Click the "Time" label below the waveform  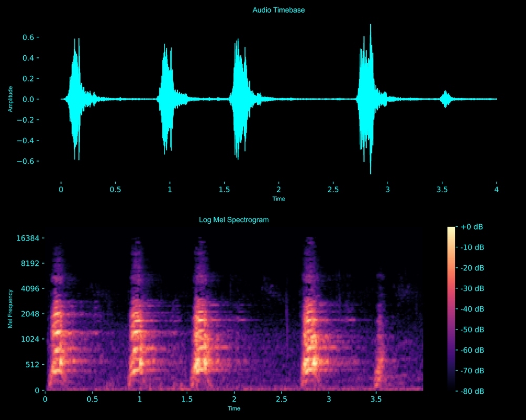278,199
